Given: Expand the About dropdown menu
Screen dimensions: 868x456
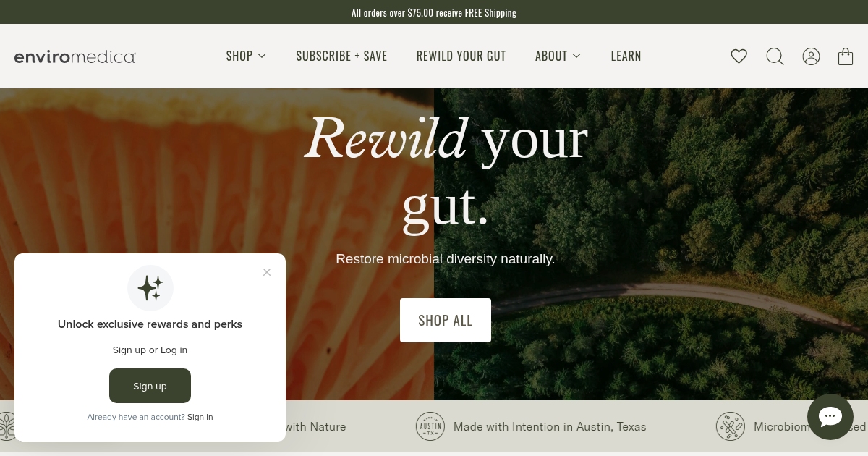Looking at the screenshot, I should pos(558,56).
